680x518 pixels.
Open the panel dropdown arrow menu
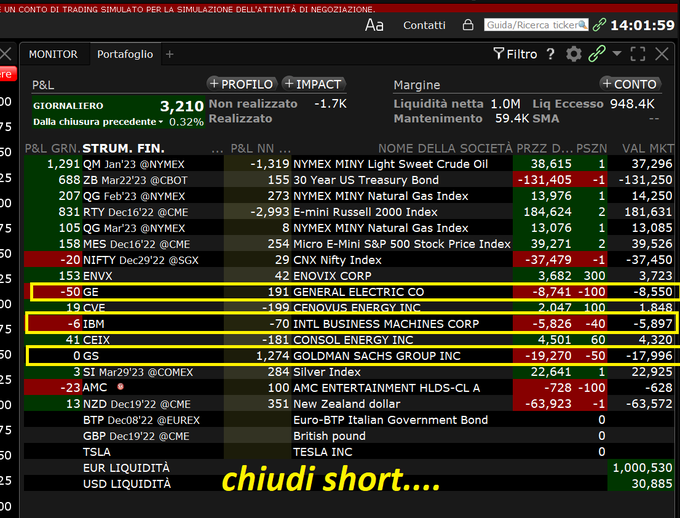click(617, 53)
